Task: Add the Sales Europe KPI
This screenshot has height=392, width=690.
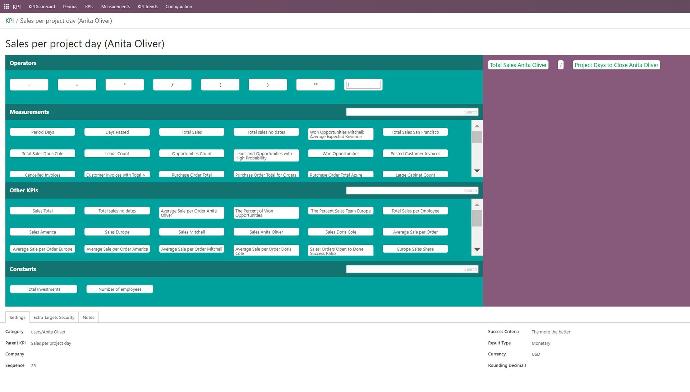Action: (x=117, y=232)
